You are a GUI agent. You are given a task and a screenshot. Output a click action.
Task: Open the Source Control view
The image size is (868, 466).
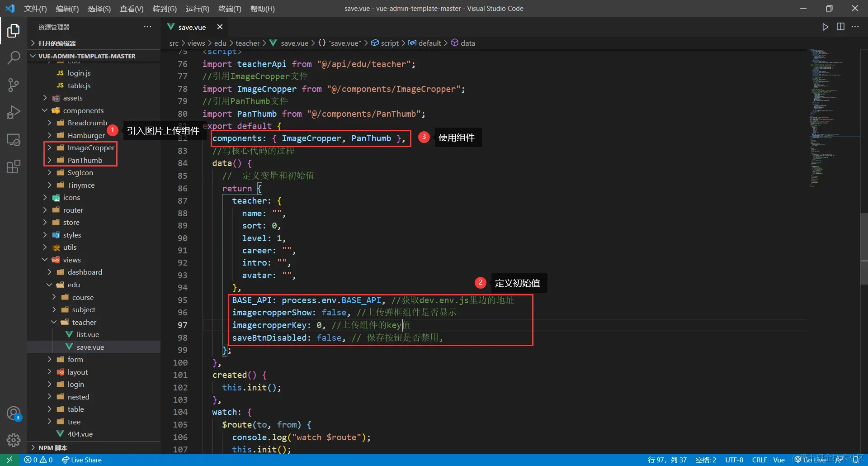[14, 85]
